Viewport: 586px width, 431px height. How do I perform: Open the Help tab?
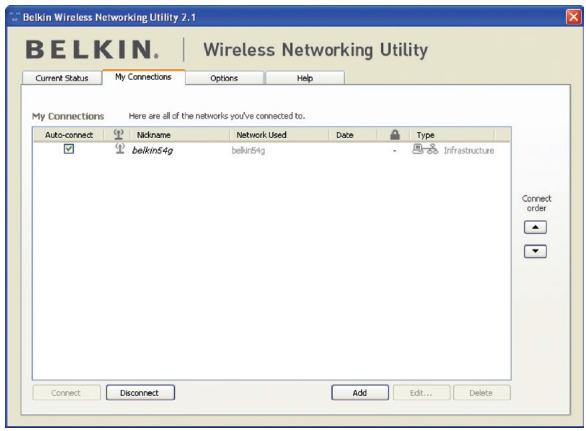click(305, 78)
